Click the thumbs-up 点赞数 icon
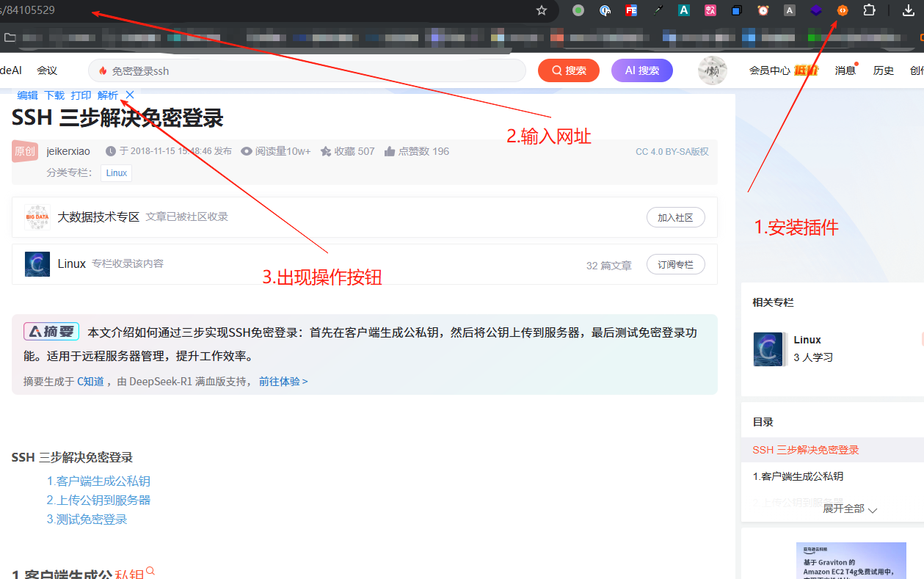This screenshot has width=924, height=579. click(x=390, y=151)
